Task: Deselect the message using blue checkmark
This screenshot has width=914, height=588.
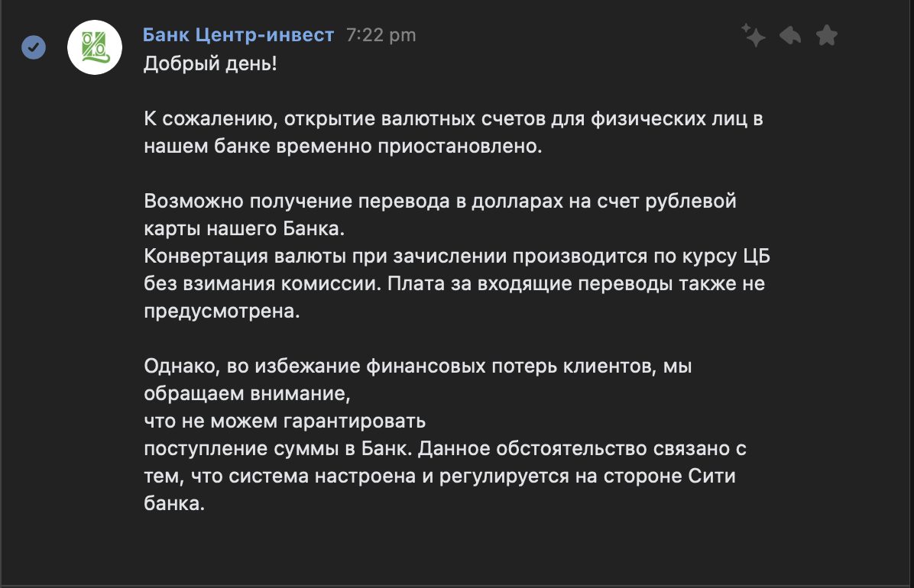Action: [x=34, y=47]
